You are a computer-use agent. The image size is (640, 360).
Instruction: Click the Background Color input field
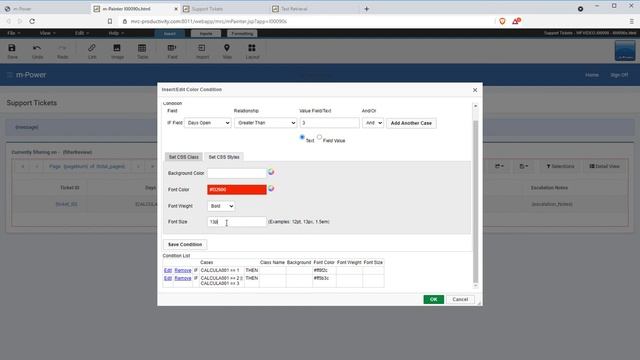click(x=237, y=173)
